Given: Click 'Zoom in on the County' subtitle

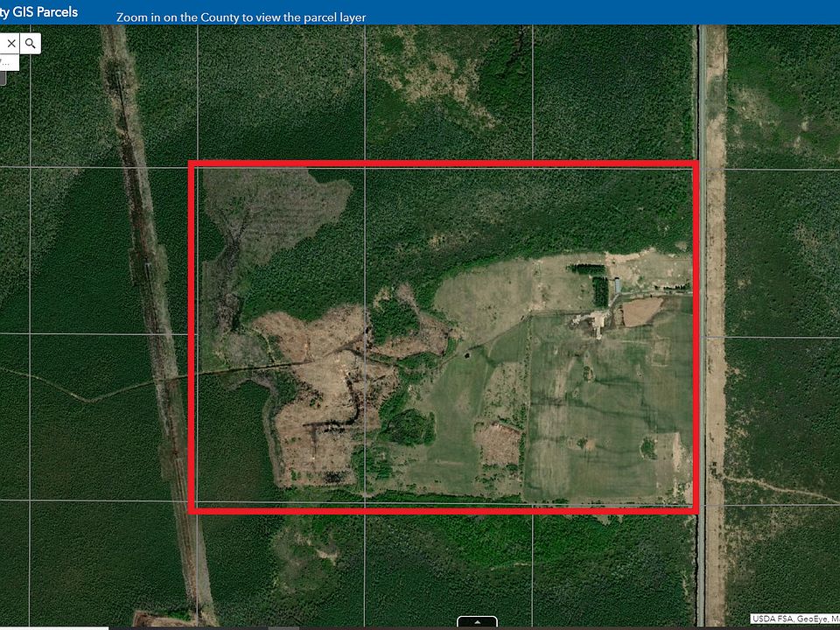Looking at the screenshot, I should [241, 17].
